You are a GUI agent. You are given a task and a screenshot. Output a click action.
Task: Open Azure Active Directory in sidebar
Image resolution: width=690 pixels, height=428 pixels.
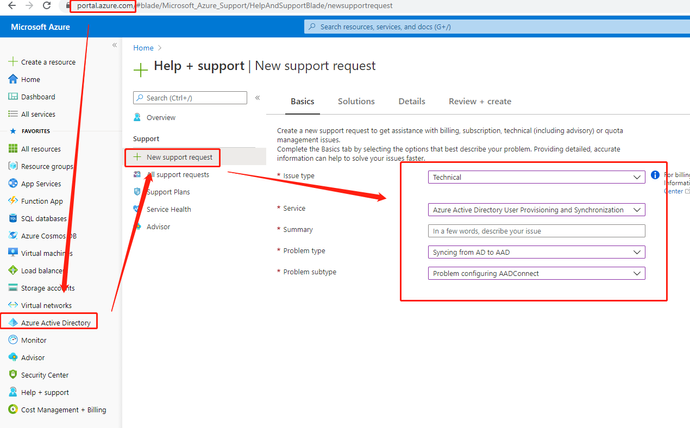[x=55, y=322]
